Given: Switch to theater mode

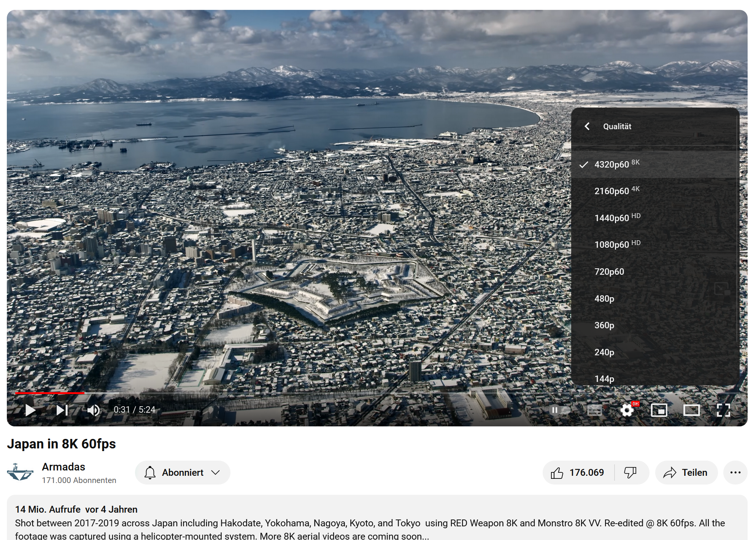Looking at the screenshot, I should [691, 410].
